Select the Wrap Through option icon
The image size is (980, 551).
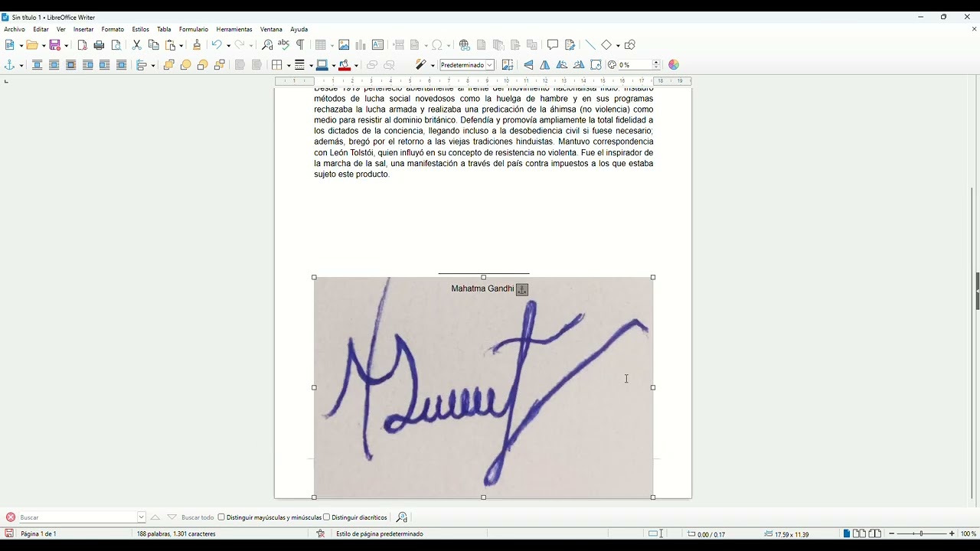pyautogui.click(x=122, y=65)
